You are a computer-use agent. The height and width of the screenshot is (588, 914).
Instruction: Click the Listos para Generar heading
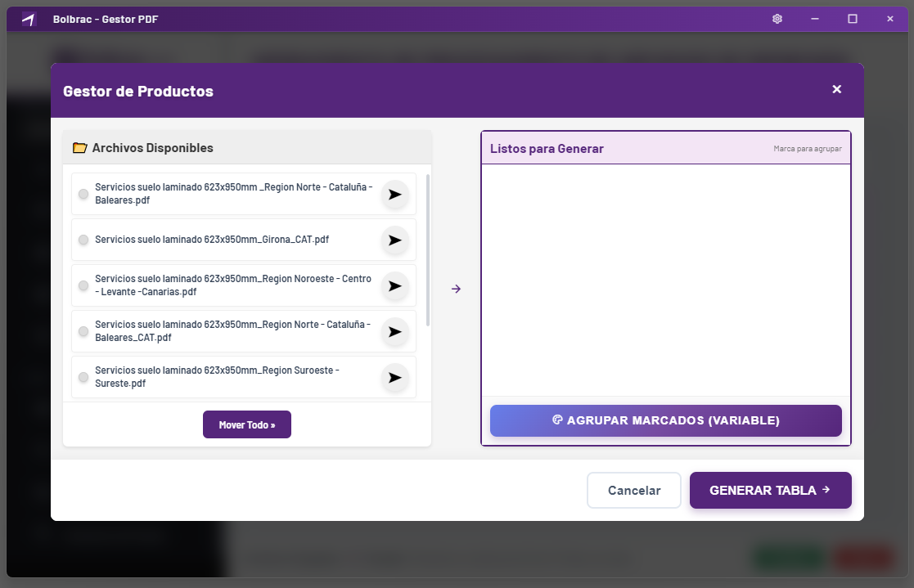(546, 149)
